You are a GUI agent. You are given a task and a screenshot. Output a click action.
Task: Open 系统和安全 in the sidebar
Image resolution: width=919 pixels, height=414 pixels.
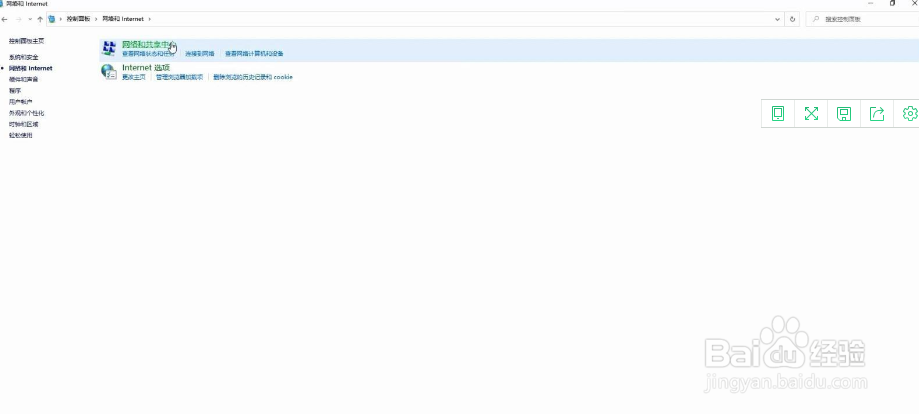[x=23, y=57]
